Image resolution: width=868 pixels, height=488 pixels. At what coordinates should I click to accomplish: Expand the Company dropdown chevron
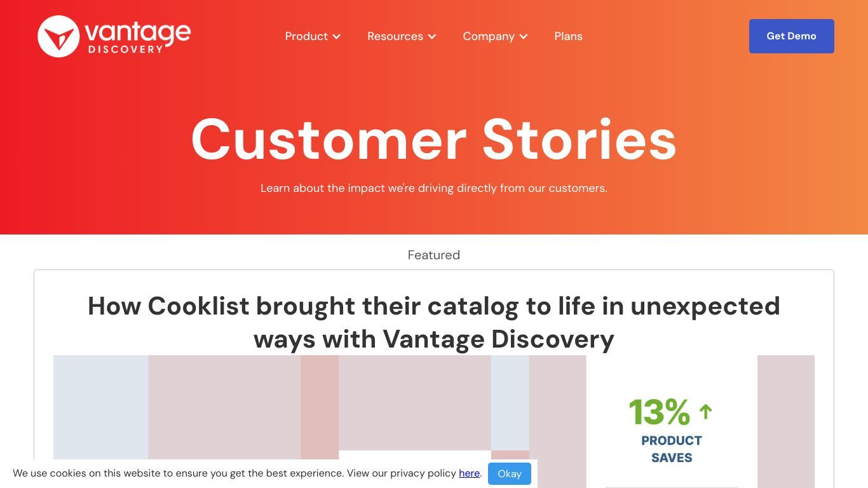pos(524,37)
